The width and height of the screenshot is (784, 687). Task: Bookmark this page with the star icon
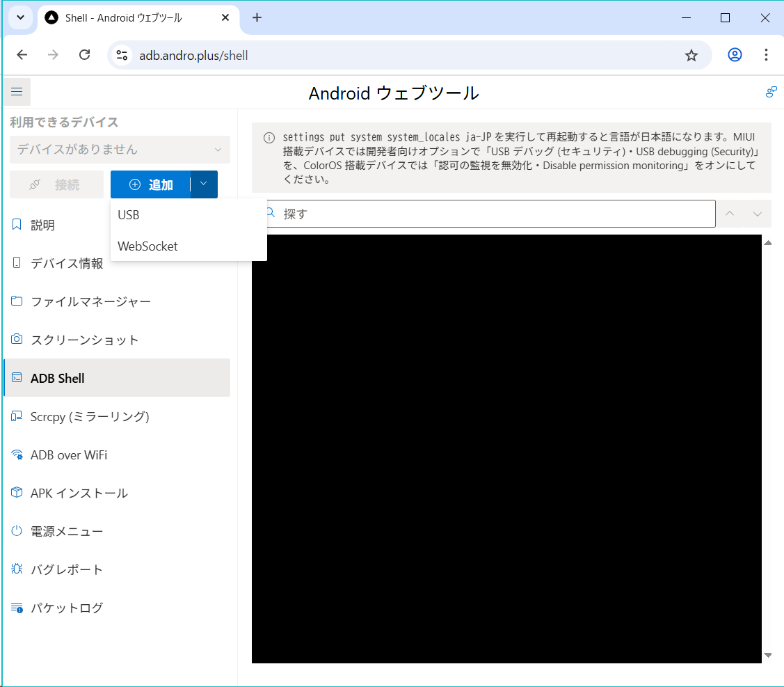tap(691, 55)
